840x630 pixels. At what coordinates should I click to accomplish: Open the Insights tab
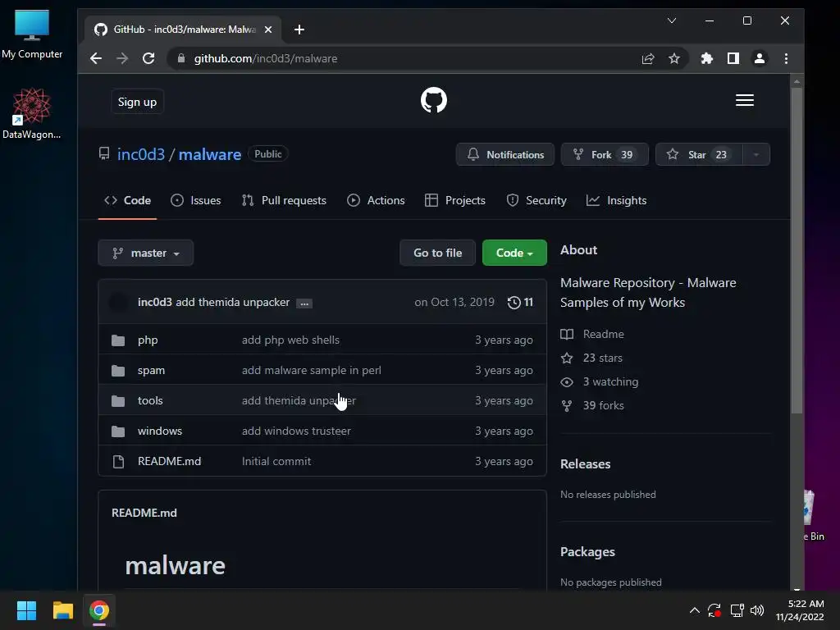pyautogui.click(x=616, y=200)
